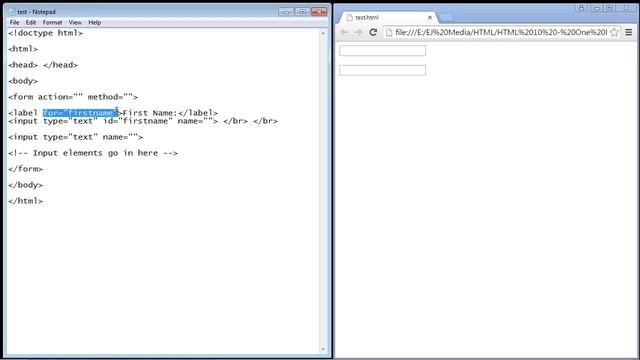Close the Notepad window

click(x=319, y=12)
